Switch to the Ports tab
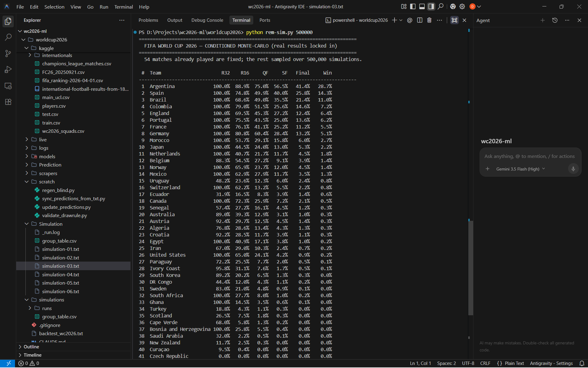The width and height of the screenshot is (588, 368). coord(265,20)
